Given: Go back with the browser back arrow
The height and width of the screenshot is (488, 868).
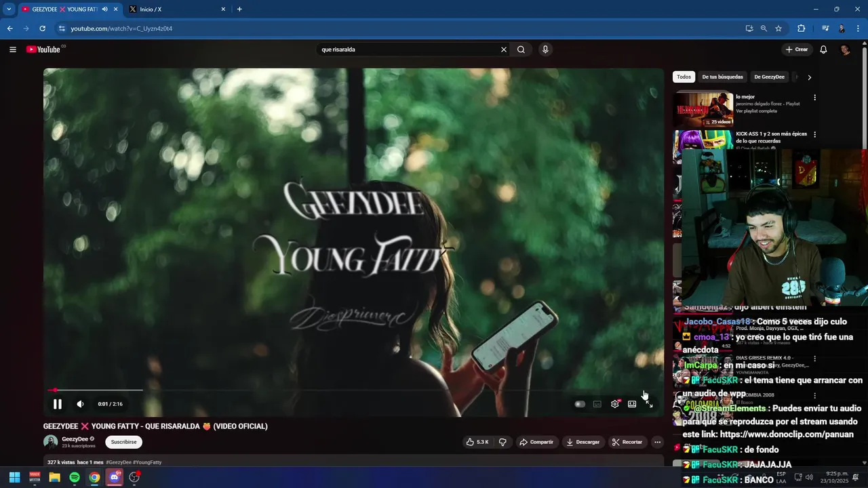Looking at the screenshot, I should 10,28.
